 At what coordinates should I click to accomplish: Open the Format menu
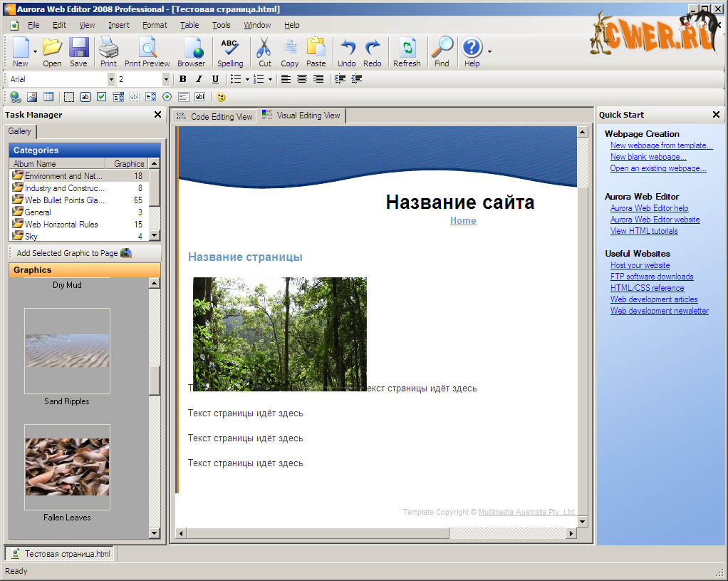tap(155, 25)
